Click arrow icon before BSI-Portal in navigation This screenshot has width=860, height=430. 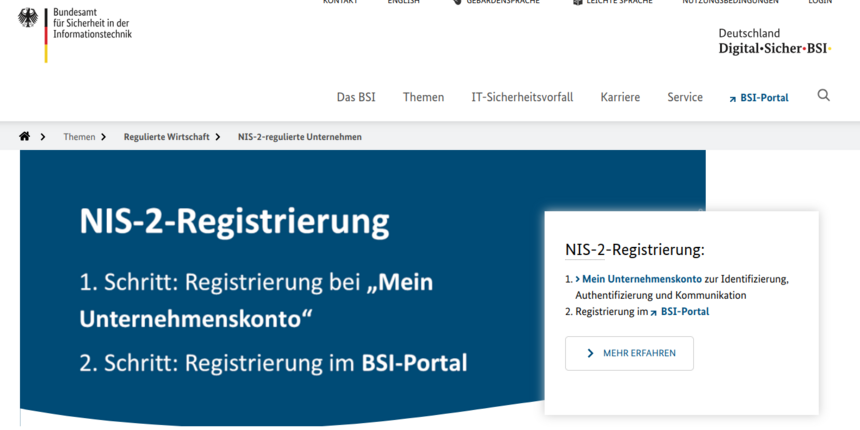click(732, 98)
